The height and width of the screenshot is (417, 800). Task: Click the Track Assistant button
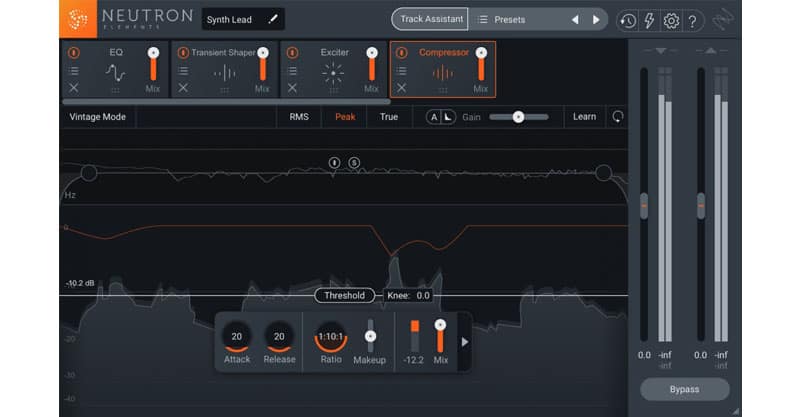(x=430, y=19)
